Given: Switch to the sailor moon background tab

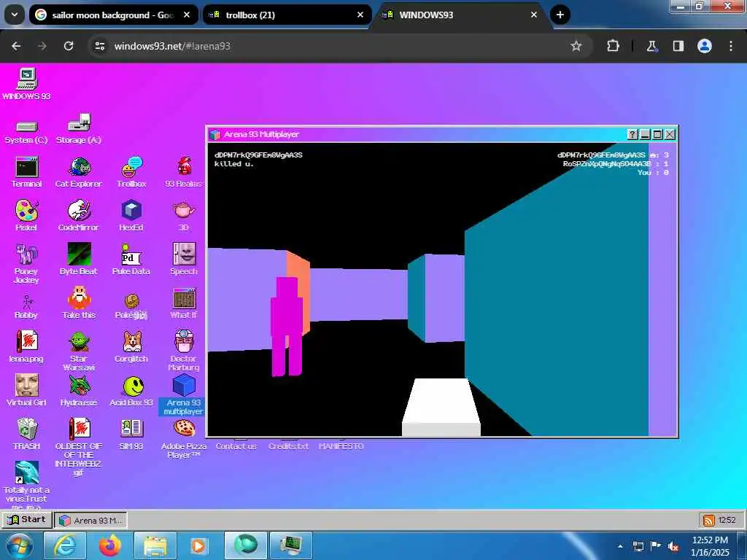Looking at the screenshot, I should coord(113,15).
